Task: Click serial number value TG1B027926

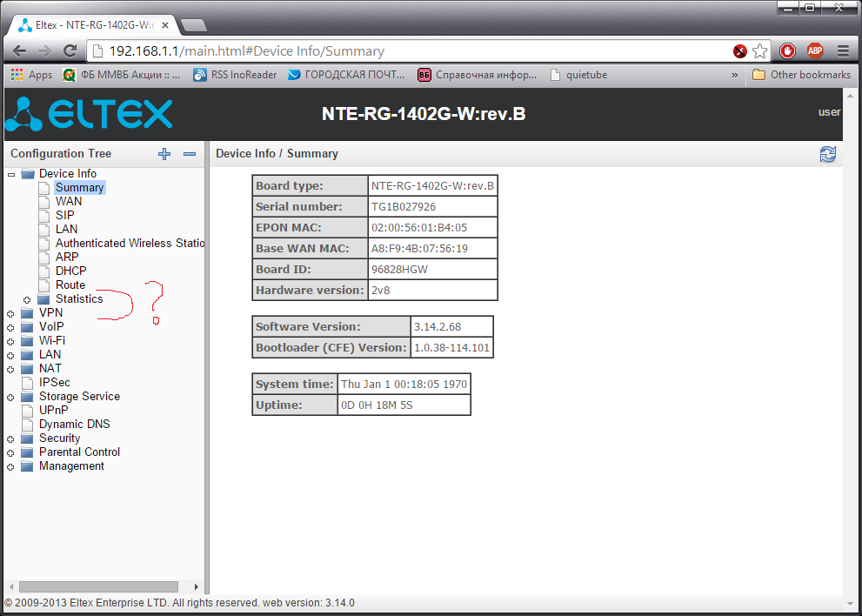Action: [x=404, y=207]
